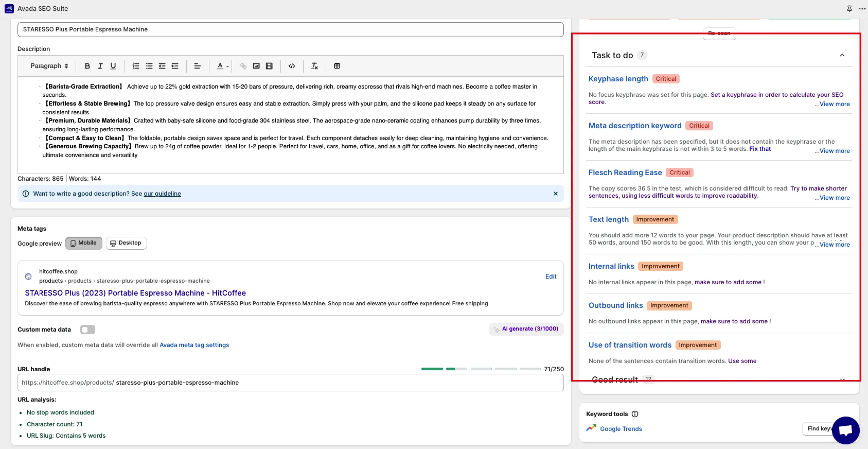Viewport: 868px width, 449px height.
Task: Insert a table in the description
Action: tap(337, 66)
